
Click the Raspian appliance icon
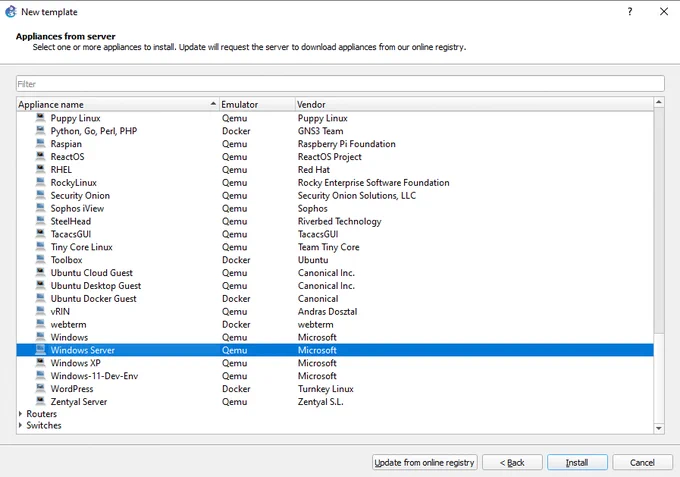pyautogui.click(x=40, y=143)
